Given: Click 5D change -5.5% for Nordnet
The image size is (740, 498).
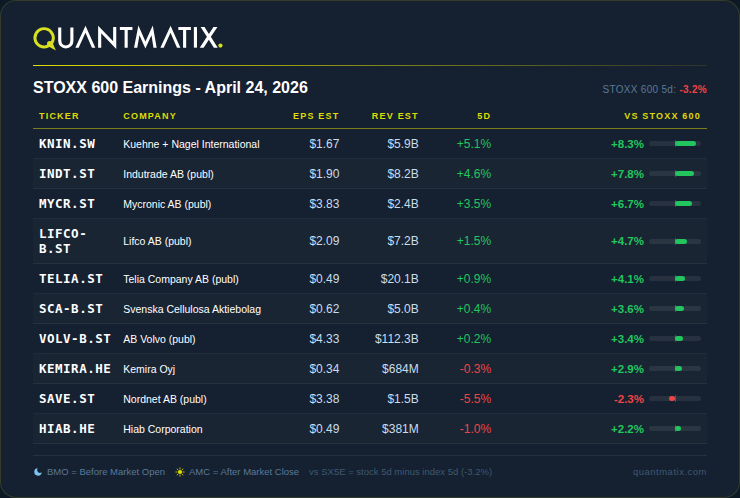Looking at the screenshot, I should point(476,399).
